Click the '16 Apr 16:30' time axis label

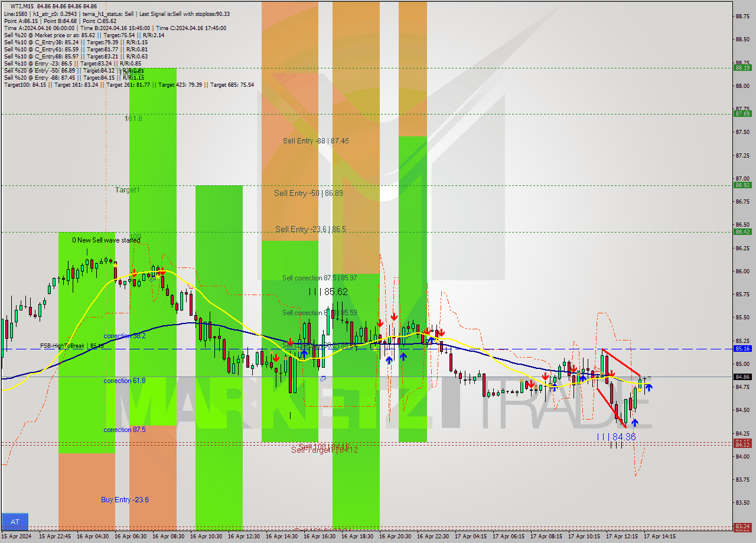pos(319,537)
